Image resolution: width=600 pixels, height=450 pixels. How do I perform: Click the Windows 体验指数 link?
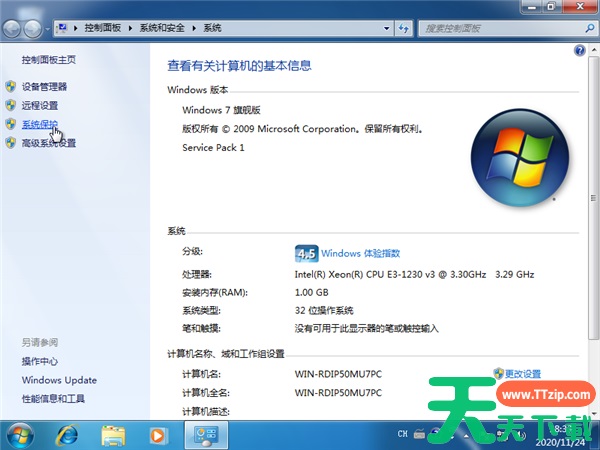click(x=361, y=254)
